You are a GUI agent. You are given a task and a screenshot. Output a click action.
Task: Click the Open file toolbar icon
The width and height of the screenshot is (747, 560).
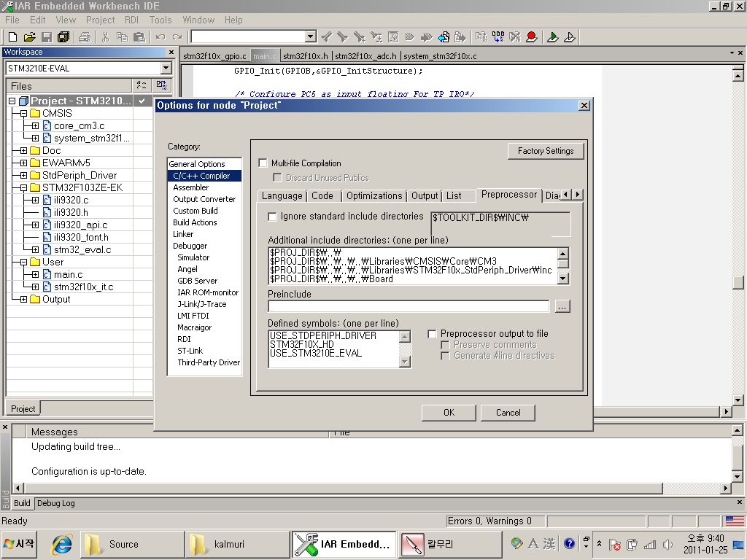(29, 36)
